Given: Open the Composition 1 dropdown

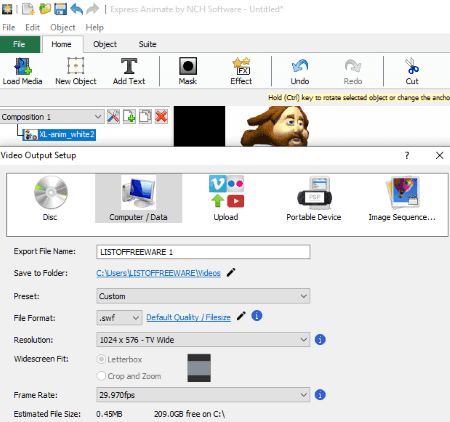Looking at the screenshot, I should coord(52,117).
